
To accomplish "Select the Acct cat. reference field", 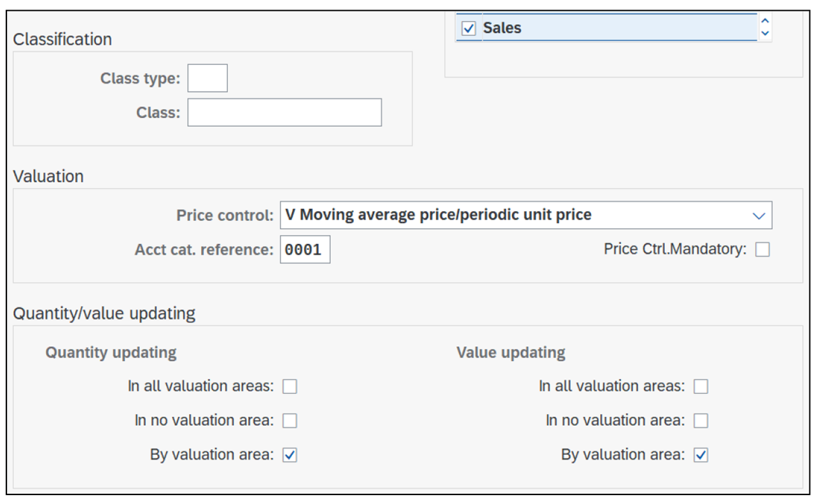I will tap(305, 249).
